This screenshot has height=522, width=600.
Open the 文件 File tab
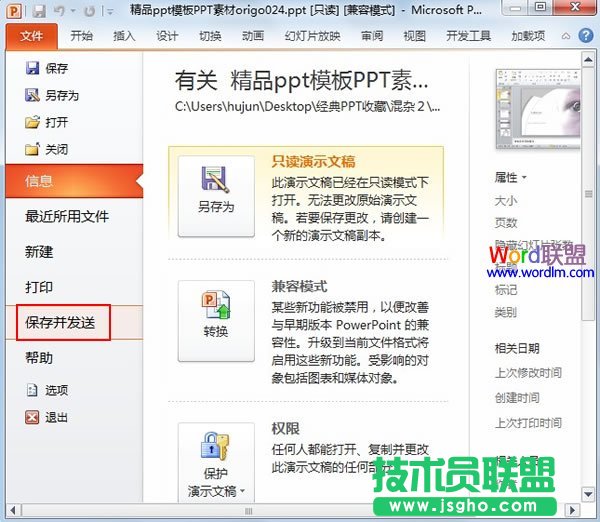click(x=31, y=36)
